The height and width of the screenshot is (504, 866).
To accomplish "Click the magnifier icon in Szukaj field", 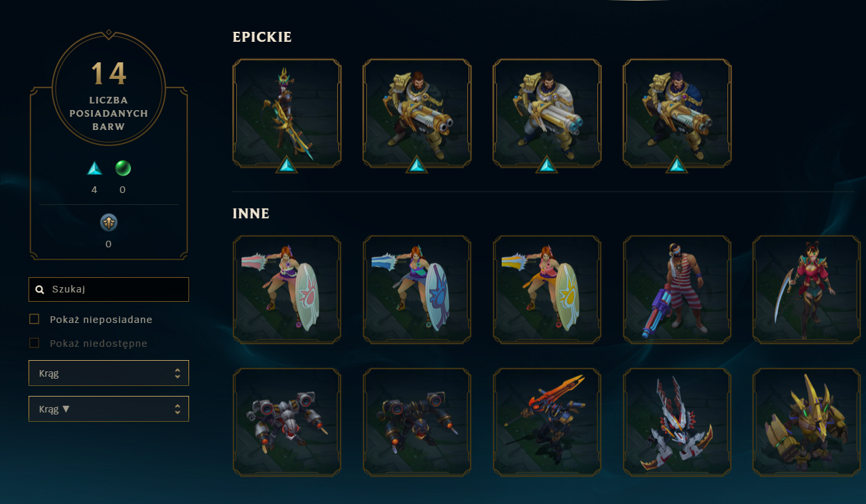I will pos(40,290).
